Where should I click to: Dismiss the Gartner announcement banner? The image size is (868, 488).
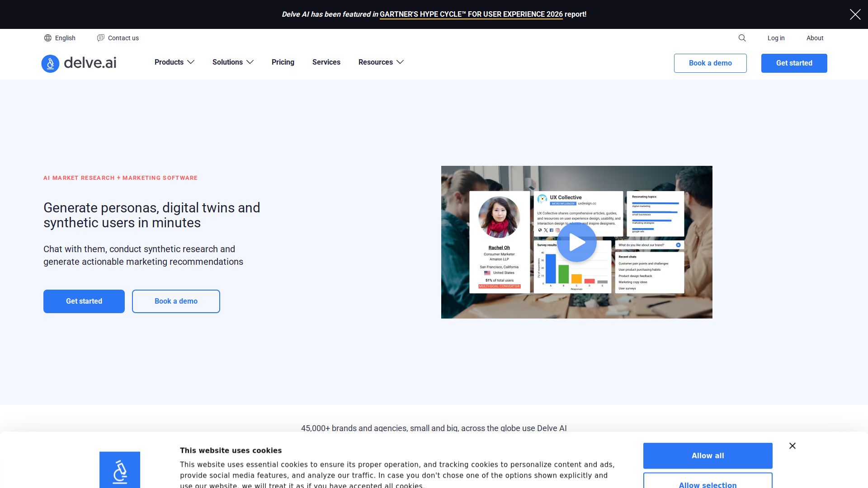tap(855, 14)
